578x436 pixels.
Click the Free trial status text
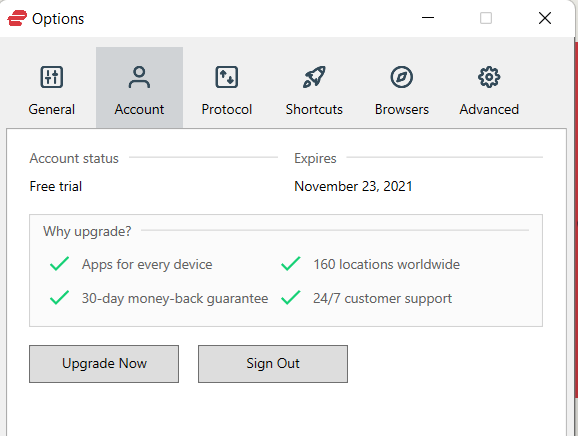[56, 186]
